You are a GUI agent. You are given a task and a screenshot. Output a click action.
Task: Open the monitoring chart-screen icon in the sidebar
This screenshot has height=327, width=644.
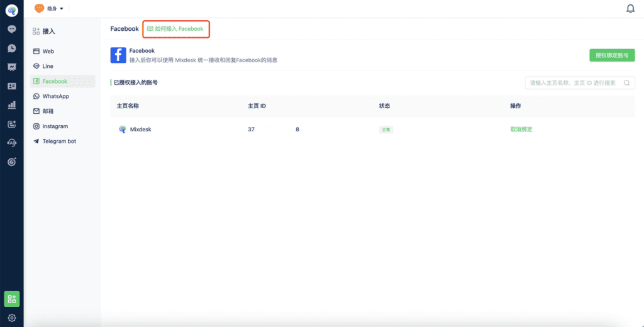(x=12, y=67)
